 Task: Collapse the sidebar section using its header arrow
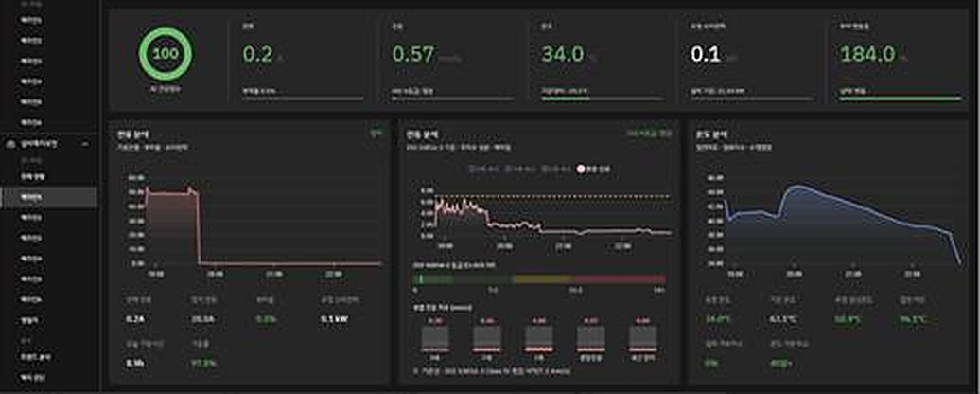coord(85,144)
